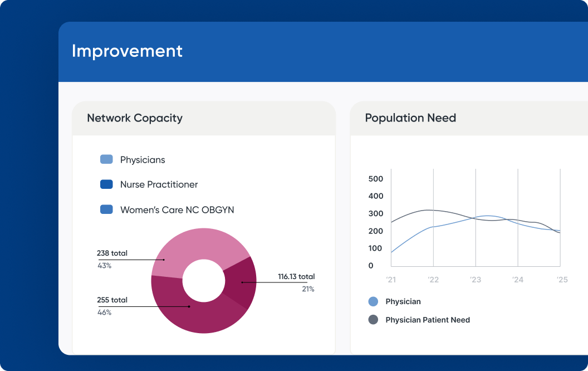Screen dimensions: 588x371
Task: Click the donut chart center hole
Action: point(203,281)
